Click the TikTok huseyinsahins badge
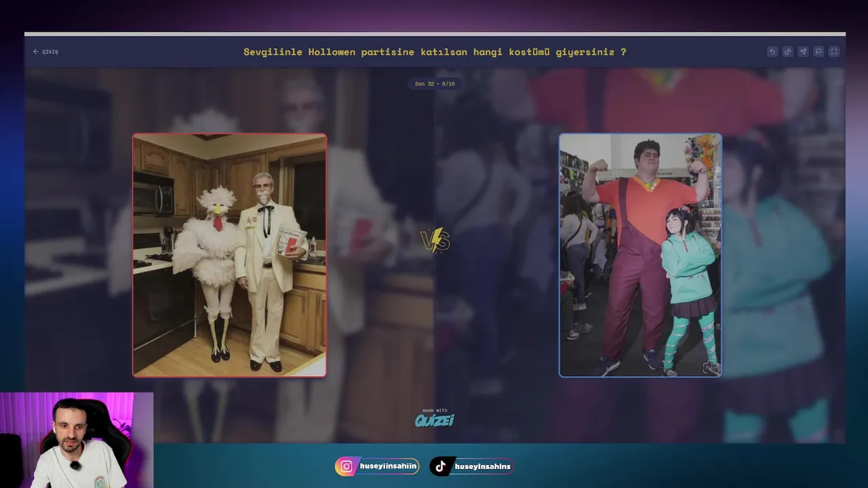This screenshot has width=868, height=488. pyautogui.click(x=471, y=466)
